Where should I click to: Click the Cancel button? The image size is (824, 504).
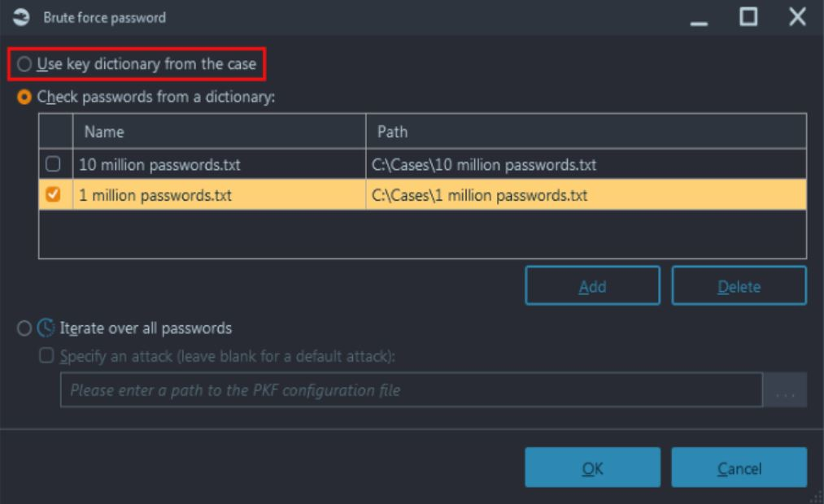739,468
